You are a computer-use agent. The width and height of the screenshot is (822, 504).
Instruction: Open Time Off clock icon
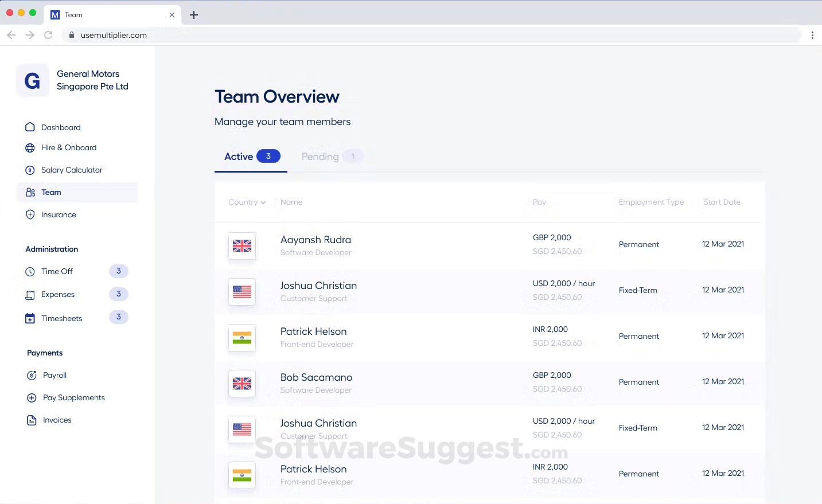tap(30, 272)
